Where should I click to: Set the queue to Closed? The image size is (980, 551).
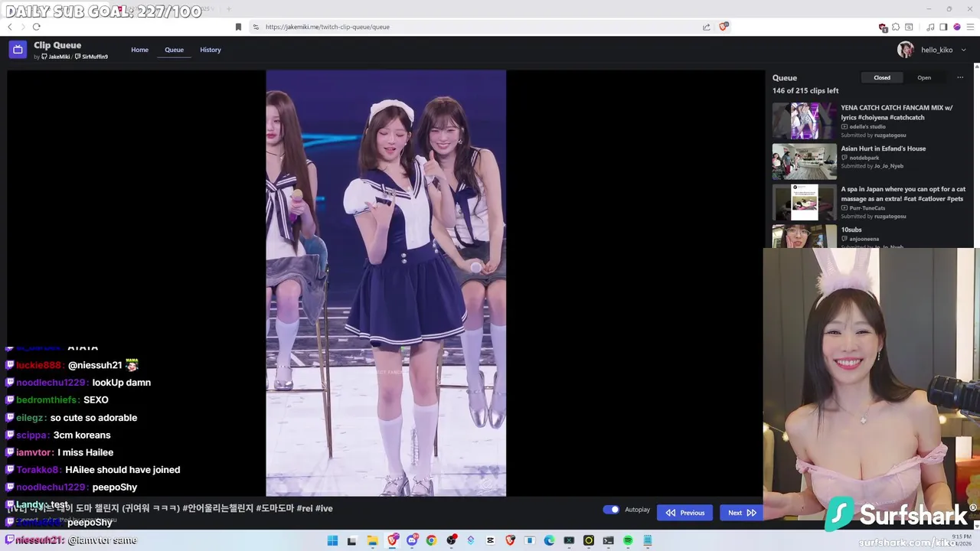coord(882,77)
